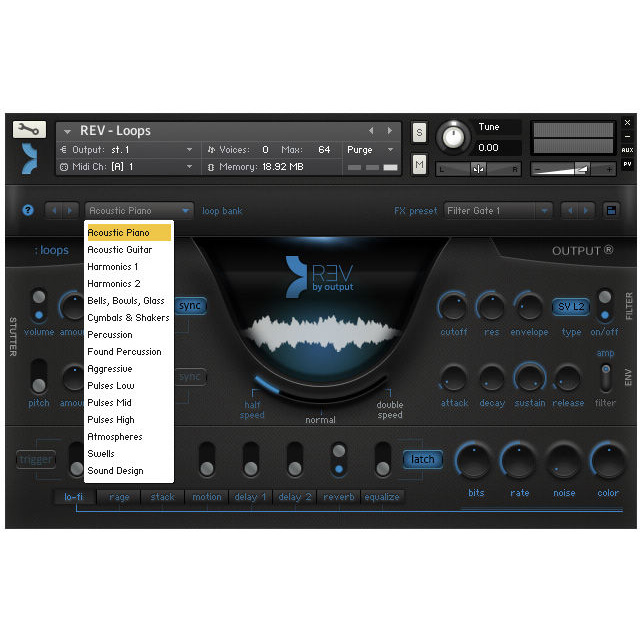Viewport: 642px width, 642px height.
Task: Toggle the reverb effect switch
Action: pos(339,459)
